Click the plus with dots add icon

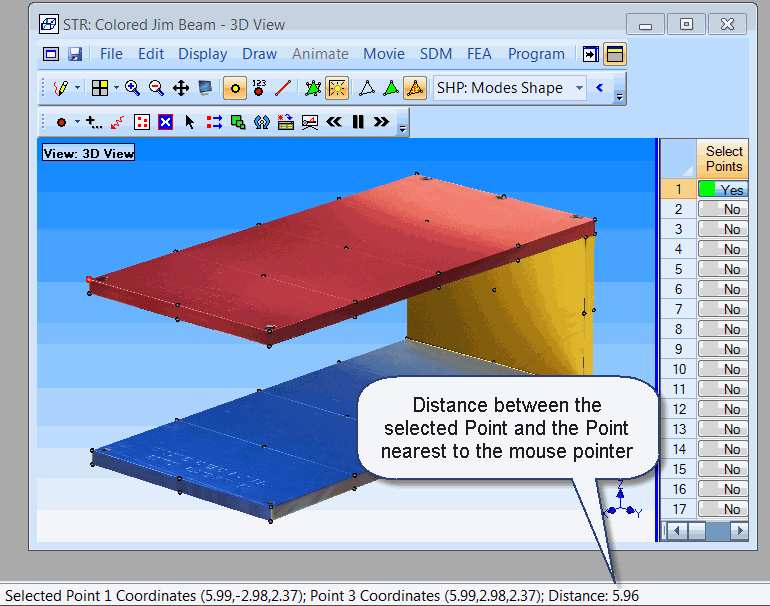coord(93,122)
